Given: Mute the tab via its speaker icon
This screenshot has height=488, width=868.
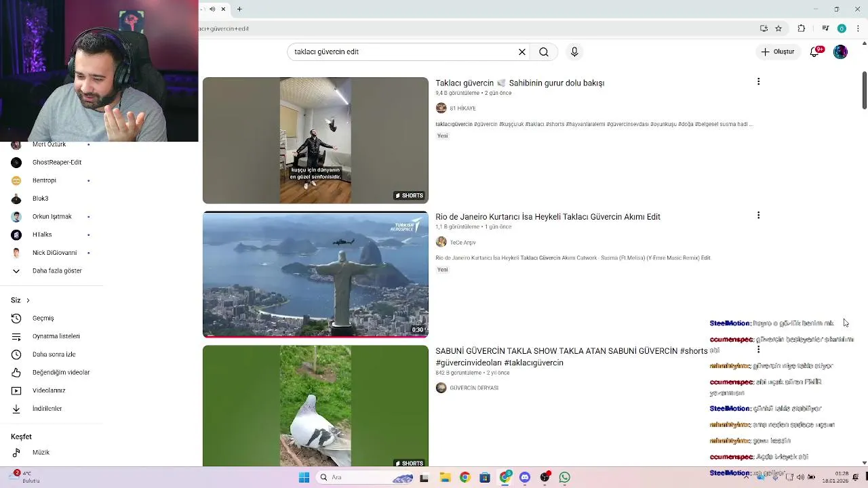Looking at the screenshot, I should [x=212, y=9].
